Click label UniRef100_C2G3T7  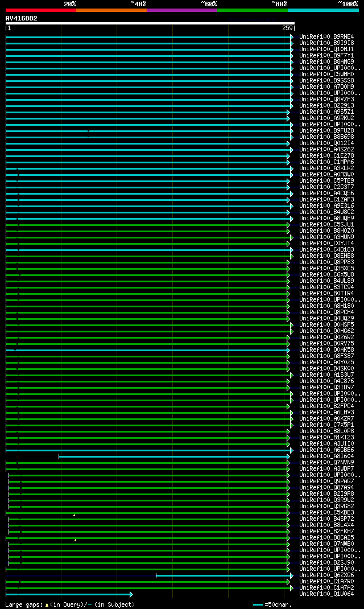(x=326, y=187)
